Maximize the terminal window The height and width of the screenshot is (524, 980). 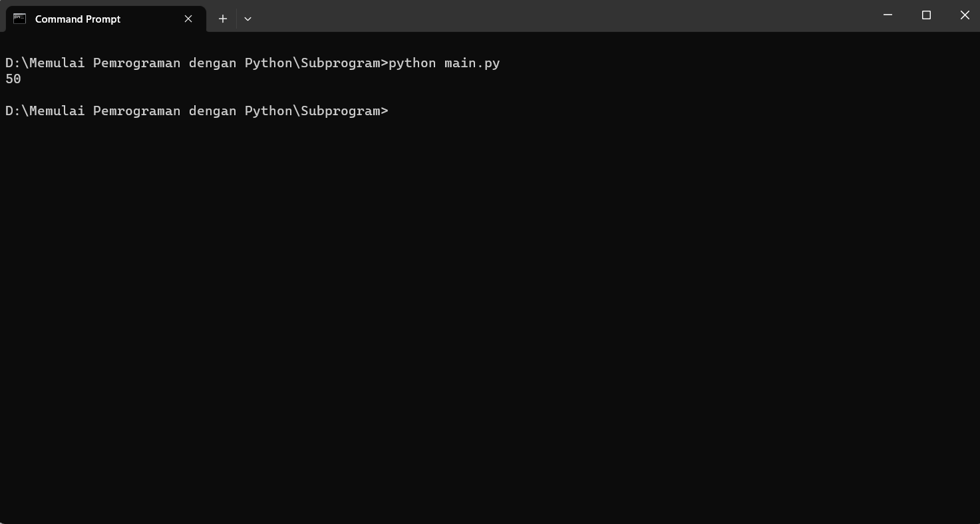926,15
